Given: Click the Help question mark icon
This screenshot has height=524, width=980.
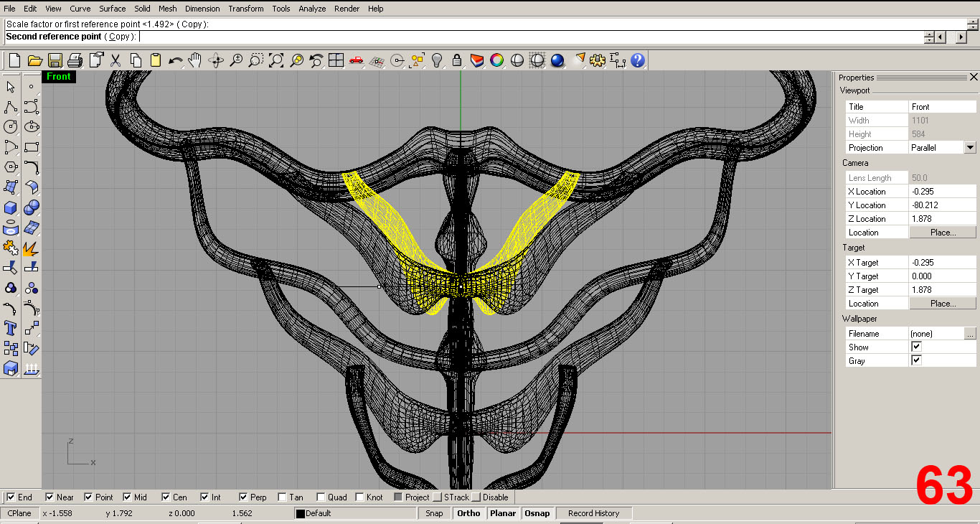Looking at the screenshot, I should [638, 60].
